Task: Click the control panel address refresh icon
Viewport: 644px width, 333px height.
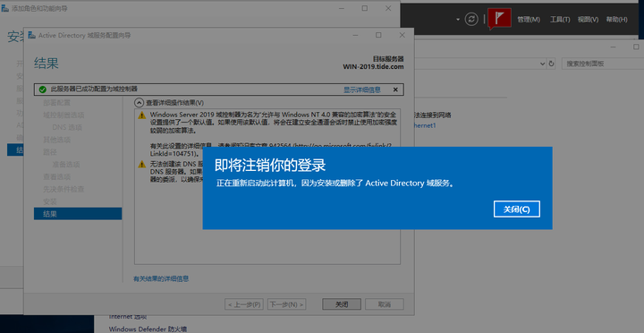Action: click(x=551, y=64)
